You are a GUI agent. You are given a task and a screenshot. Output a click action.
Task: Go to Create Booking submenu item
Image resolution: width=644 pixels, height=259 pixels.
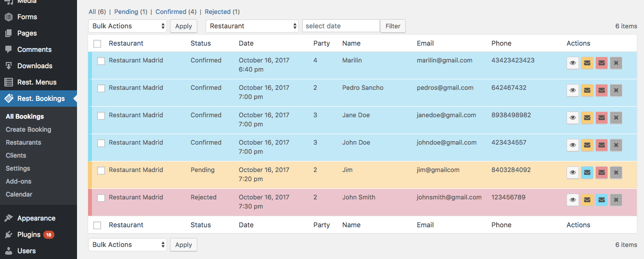[x=28, y=129]
